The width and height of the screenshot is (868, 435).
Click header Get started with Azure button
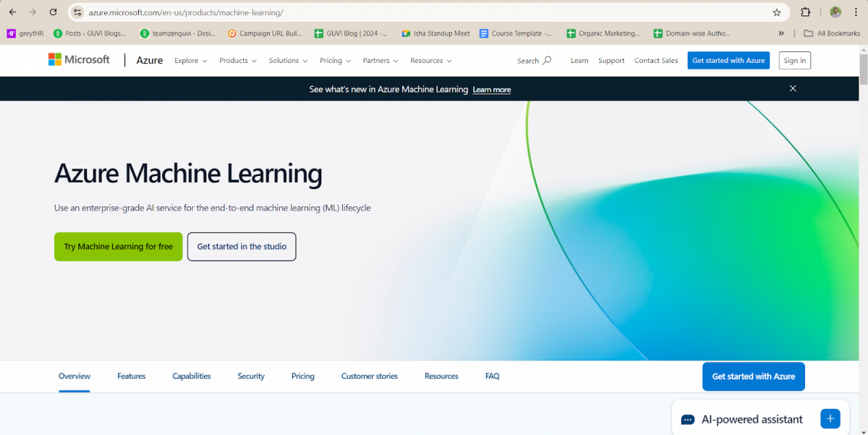[728, 61]
